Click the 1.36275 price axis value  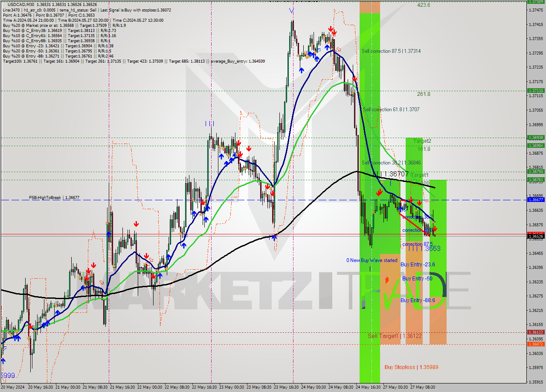coord(536,296)
